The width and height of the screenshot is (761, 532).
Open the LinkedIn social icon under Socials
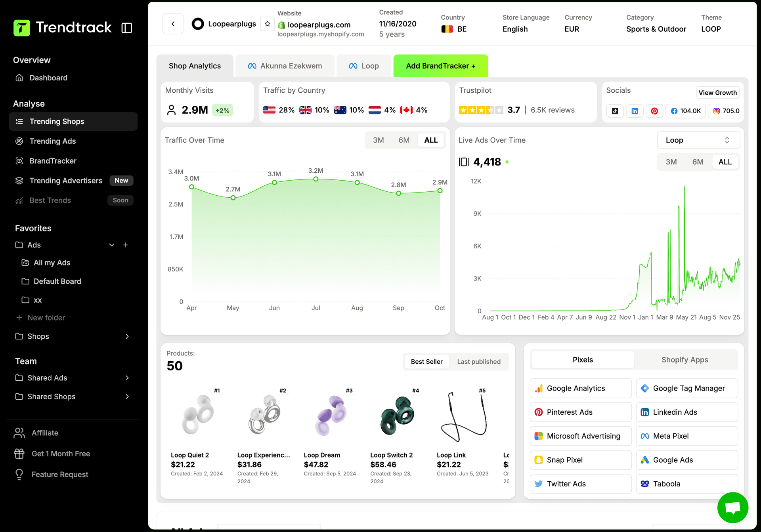[x=635, y=111]
